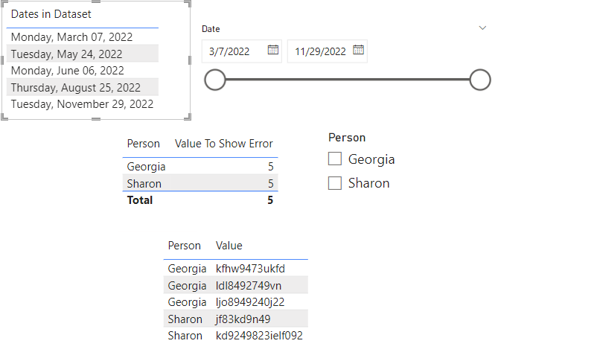Viewport: 597px width, 364px height.
Task: Open the end date calendar picker icon
Action: (x=358, y=50)
